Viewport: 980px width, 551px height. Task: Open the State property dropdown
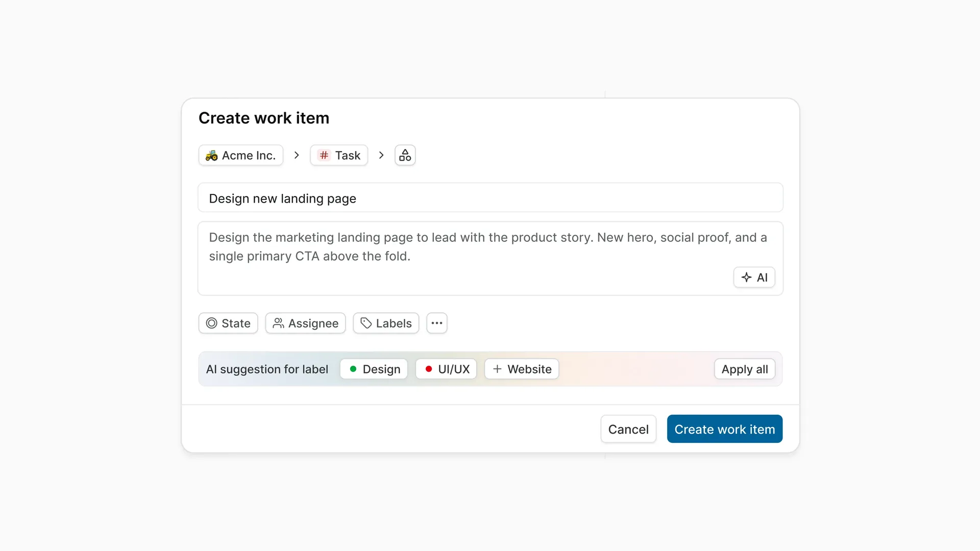coord(228,323)
